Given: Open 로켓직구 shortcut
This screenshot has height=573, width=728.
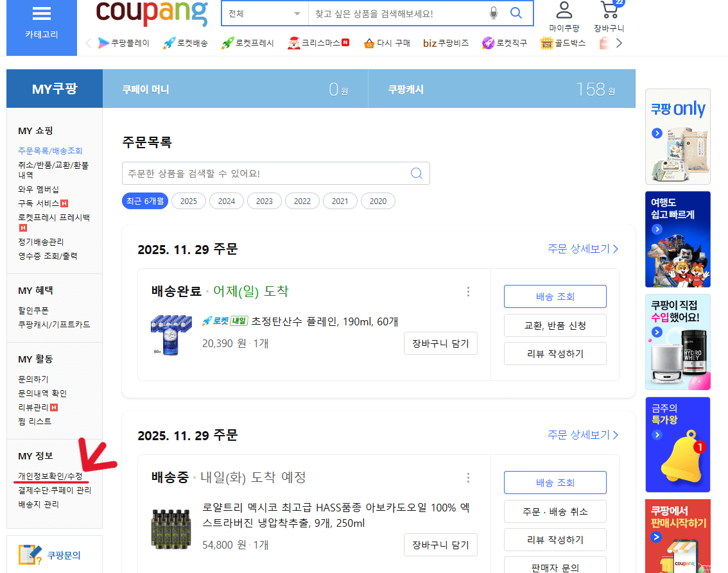Looking at the screenshot, I should (x=505, y=43).
